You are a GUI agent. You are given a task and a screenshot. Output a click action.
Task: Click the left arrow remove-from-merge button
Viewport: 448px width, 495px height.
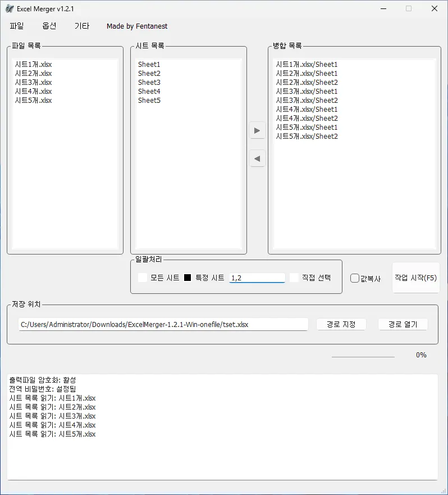coord(257,158)
